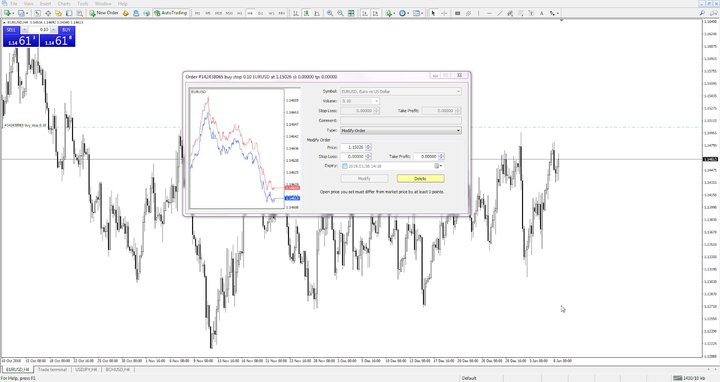
Task: Select the M1 timeframe button
Action: [197, 13]
